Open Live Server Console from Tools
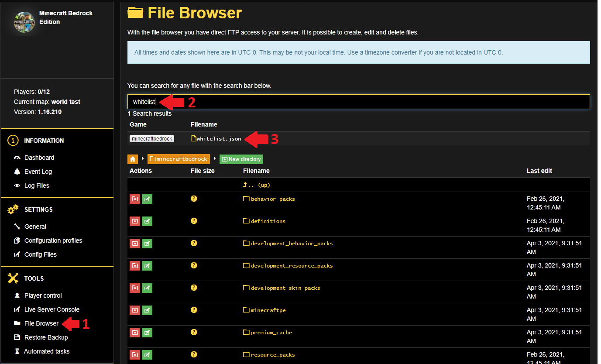The width and height of the screenshot is (601, 364). (x=52, y=309)
